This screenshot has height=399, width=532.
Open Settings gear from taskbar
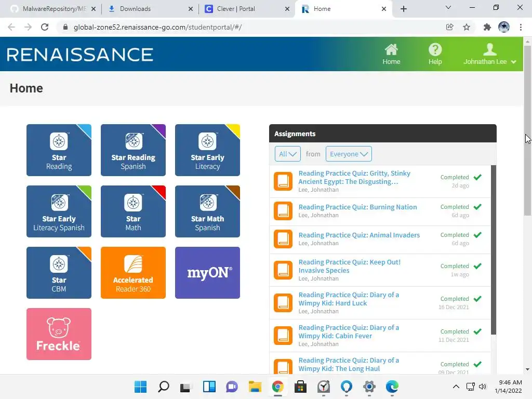pos(369,387)
